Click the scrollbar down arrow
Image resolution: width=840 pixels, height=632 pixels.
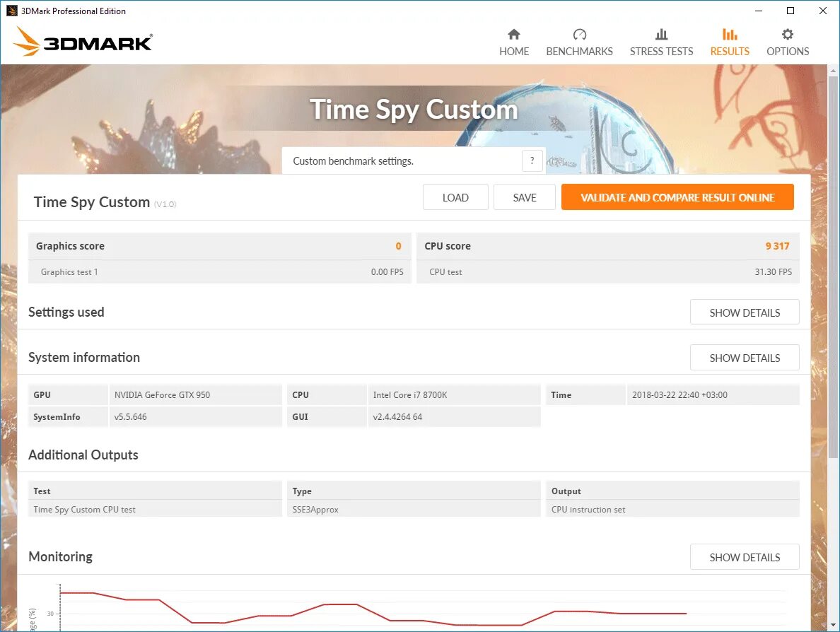pos(833,625)
